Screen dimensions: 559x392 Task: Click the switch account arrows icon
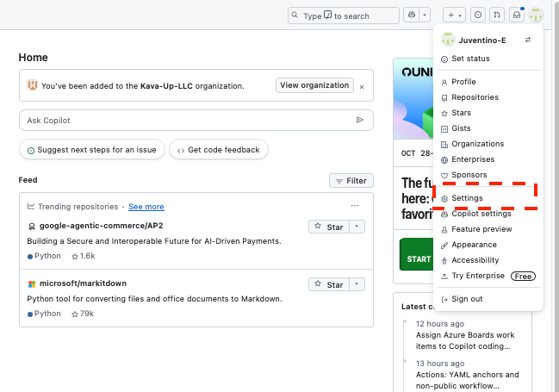(528, 40)
